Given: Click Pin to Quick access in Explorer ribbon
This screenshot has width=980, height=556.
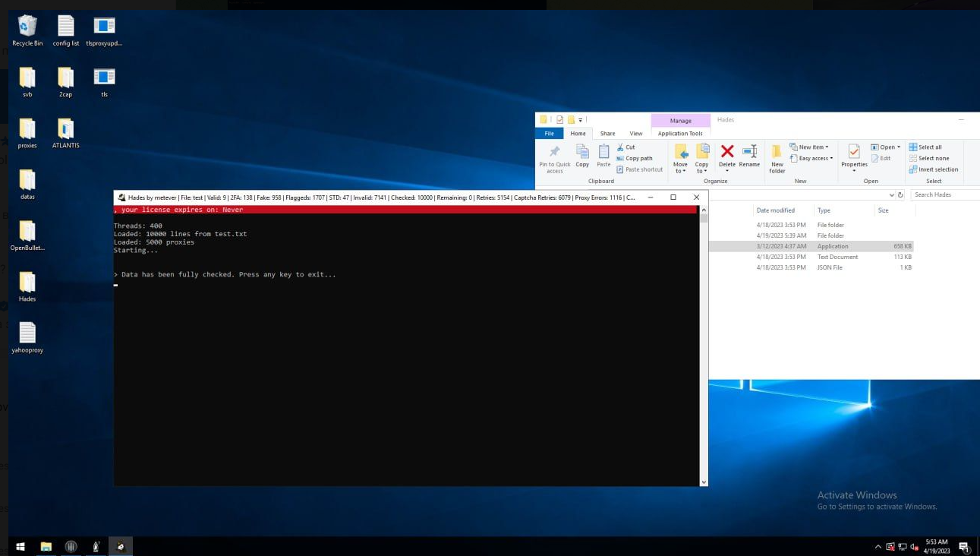Looking at the screenshot, I should [555, 158].
